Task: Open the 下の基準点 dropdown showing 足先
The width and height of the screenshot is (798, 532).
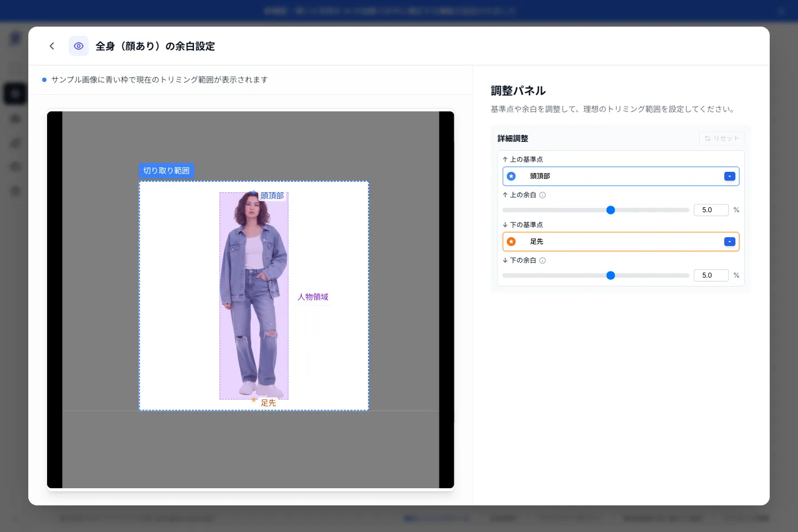Action: (621, 242)
